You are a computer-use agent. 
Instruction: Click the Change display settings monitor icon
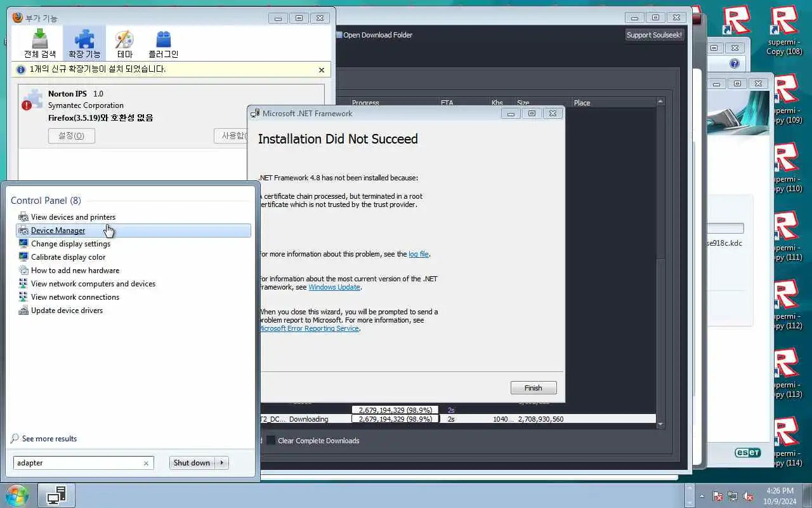(23, 244)
